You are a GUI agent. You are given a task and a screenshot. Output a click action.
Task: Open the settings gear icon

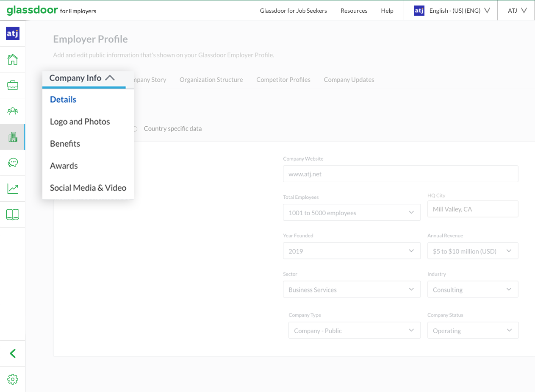pos(13,379)
